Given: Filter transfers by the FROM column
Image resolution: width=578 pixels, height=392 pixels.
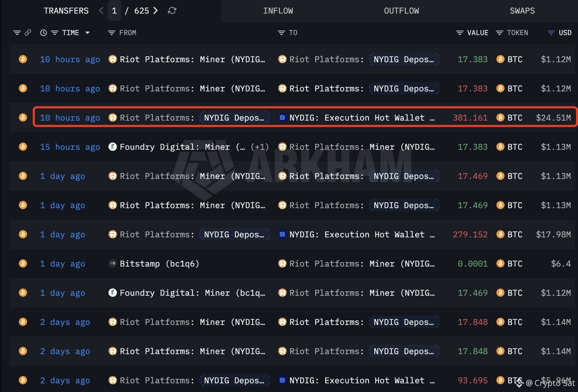Looking at the screenshot, I should tap(112, 33).
